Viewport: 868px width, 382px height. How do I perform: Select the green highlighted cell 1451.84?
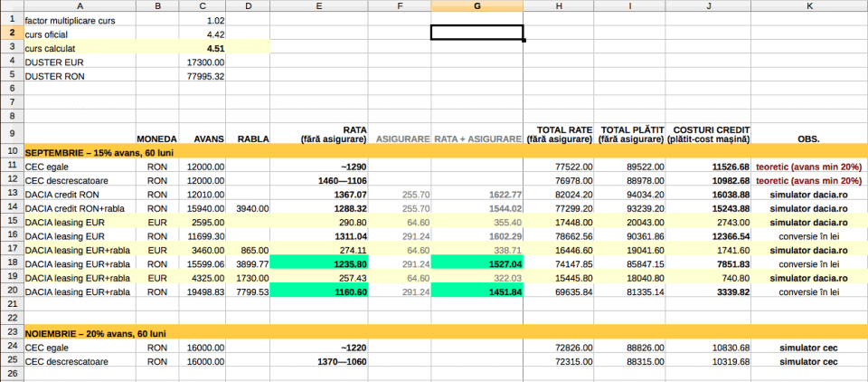point(476,292)
